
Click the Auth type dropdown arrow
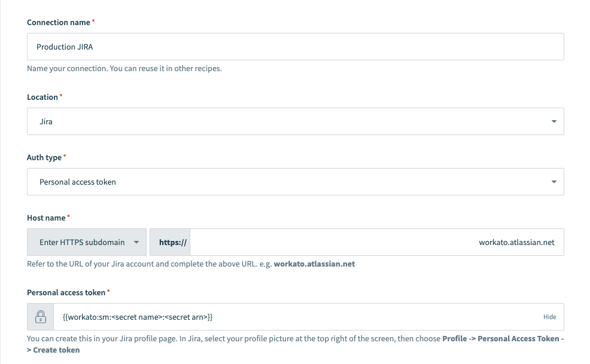553,182
